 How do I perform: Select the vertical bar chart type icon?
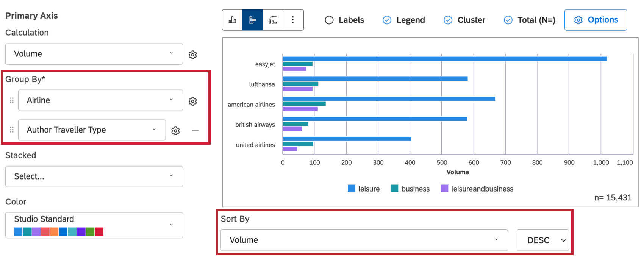tap(232, 20)
